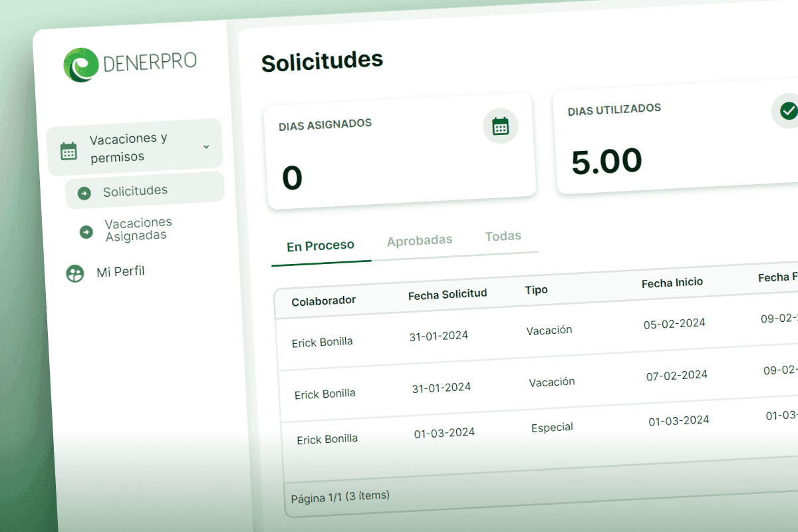Click the arrow icon next to Solicitudes
798x532 pixels.
[x=84, y=193]
